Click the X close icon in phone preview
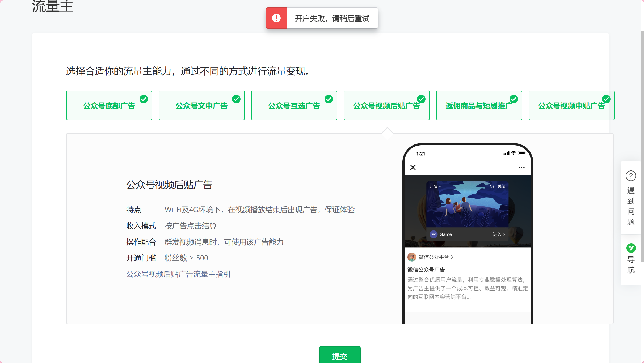 (413, 168)
